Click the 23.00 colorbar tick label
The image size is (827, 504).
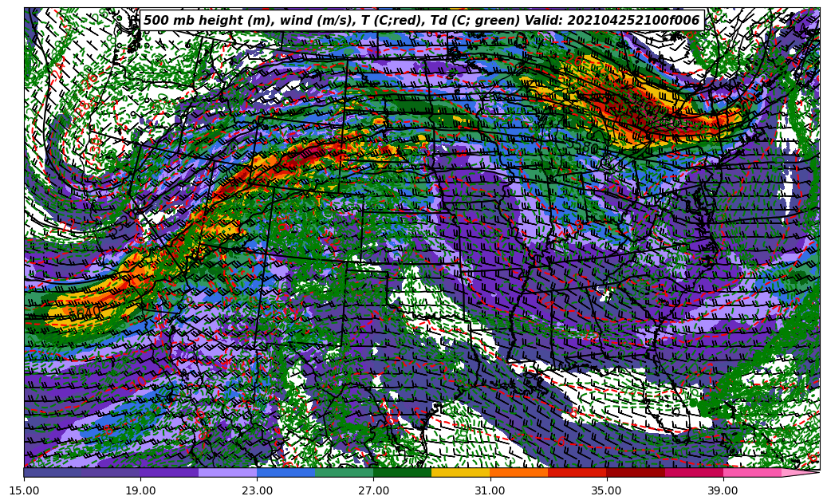click(257, 490)
